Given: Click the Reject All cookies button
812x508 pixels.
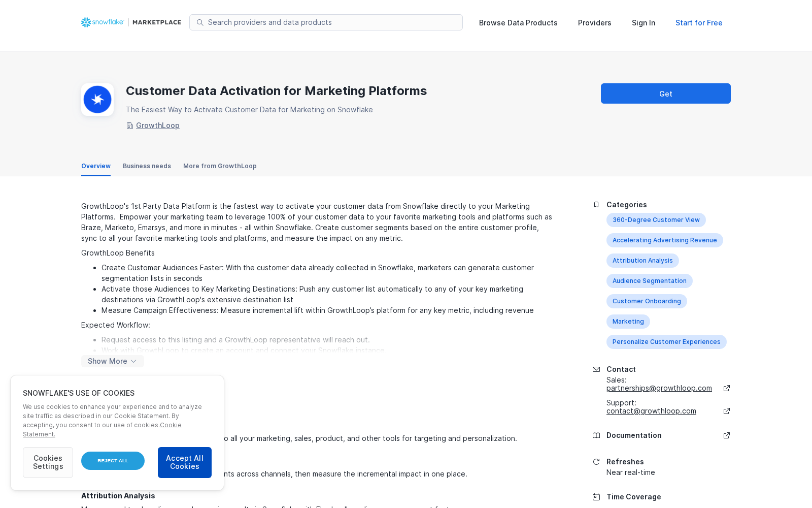Looking at the screenshot, I should point(113,461).
